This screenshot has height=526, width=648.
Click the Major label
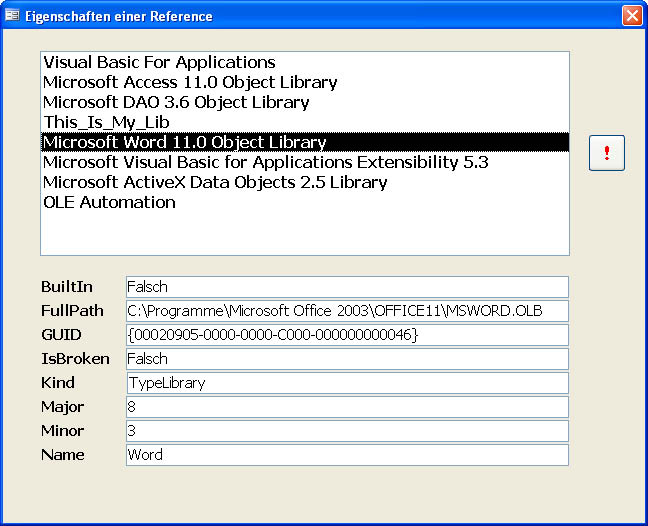pos(62,407)
